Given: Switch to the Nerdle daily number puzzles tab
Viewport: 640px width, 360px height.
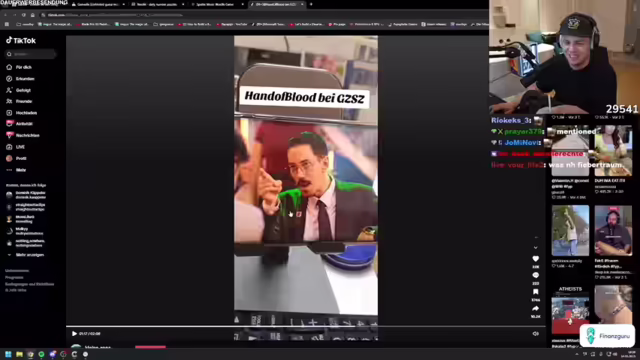Looking at the screenshot, I should [x=157, y=4].
